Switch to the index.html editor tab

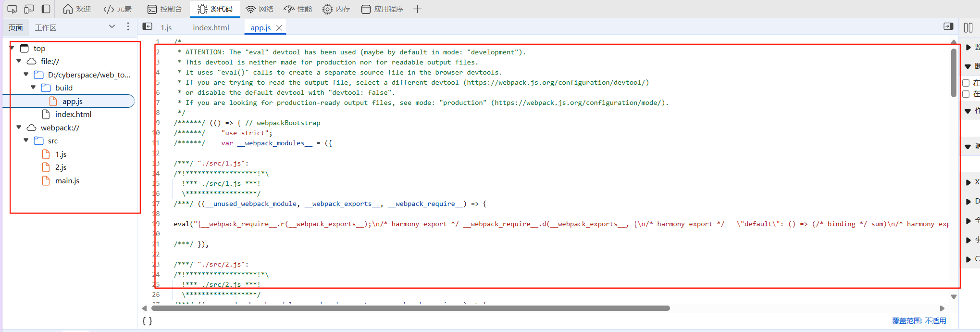click(x=211, y=27)
